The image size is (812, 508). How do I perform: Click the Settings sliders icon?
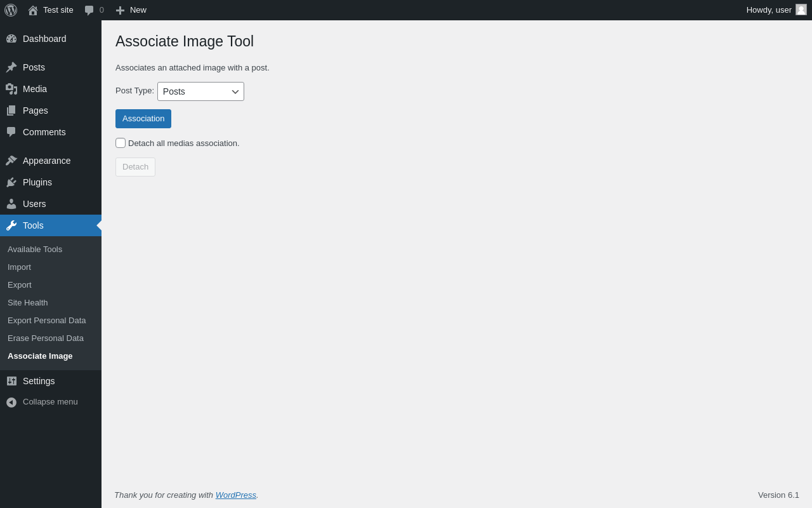(x=11, y=381)
